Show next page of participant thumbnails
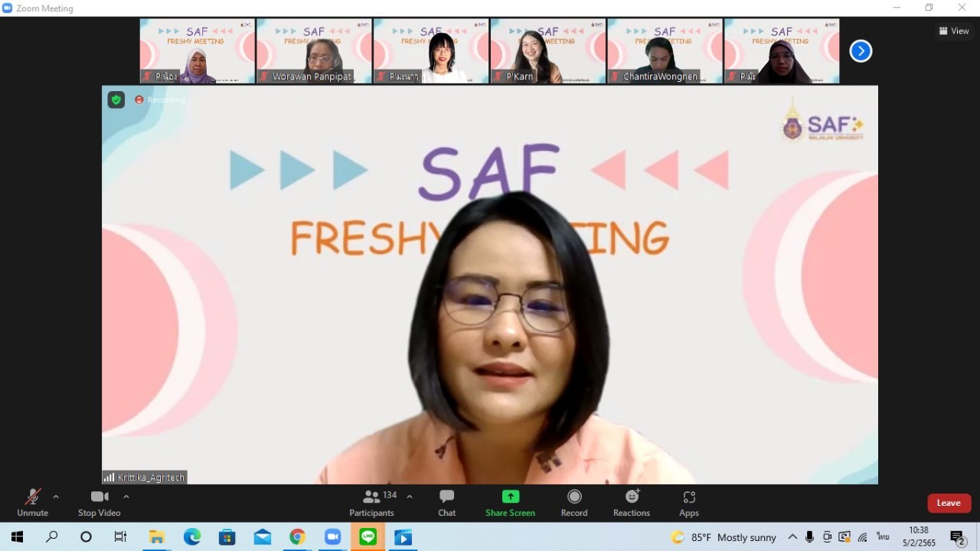The width and height of the screenshot is (980, 551). [x=861, y=51]
